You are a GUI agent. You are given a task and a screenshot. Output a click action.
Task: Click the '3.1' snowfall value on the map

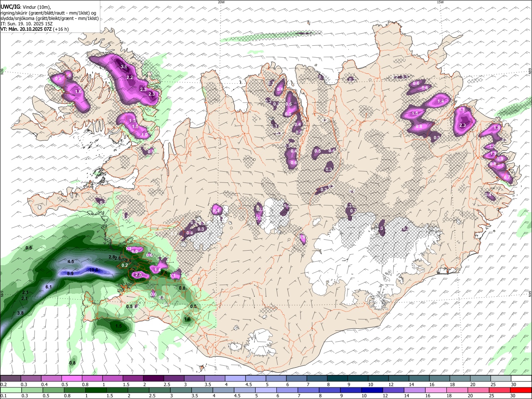coord(123,66)
